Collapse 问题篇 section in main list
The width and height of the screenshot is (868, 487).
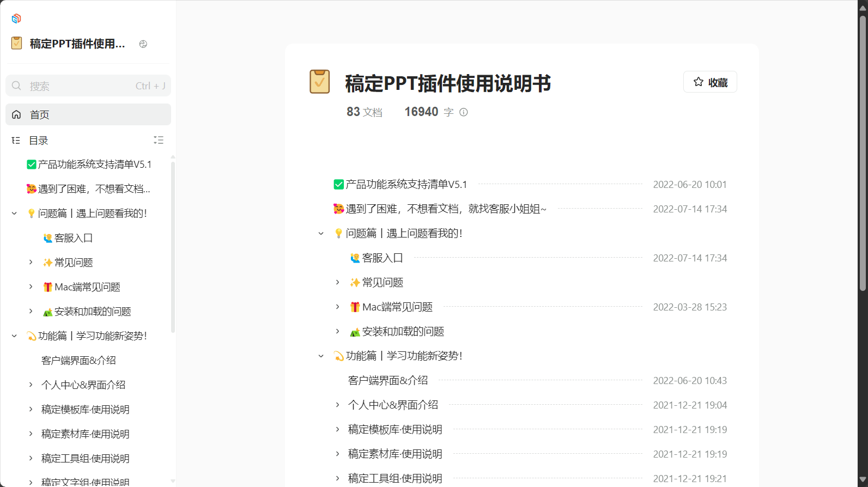pos(321,234)
